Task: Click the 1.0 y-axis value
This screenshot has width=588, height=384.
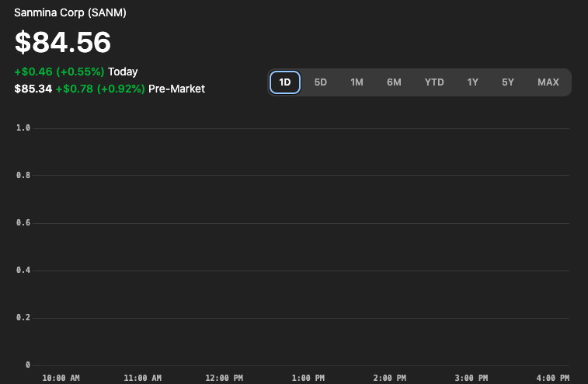Action: (x=23, y=128)
